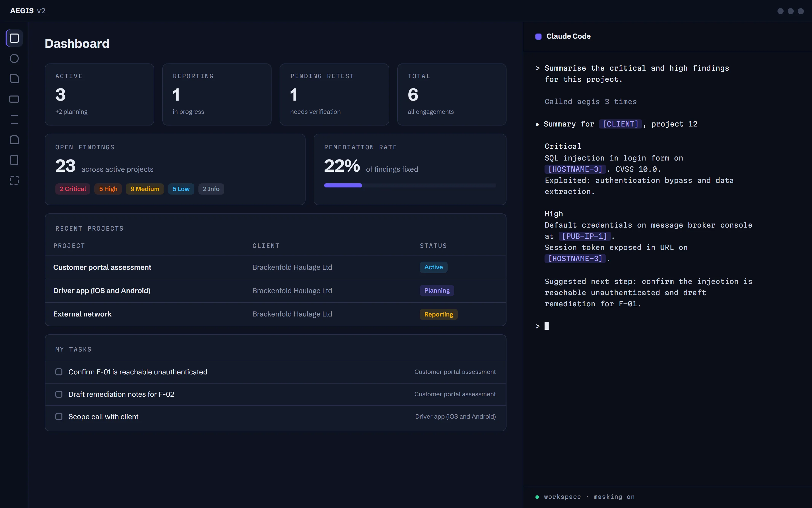The image size is (812, 508).
Task: Click the purple Claude Code panel icon
Action: pyautogui.click(x=538, y=36)
